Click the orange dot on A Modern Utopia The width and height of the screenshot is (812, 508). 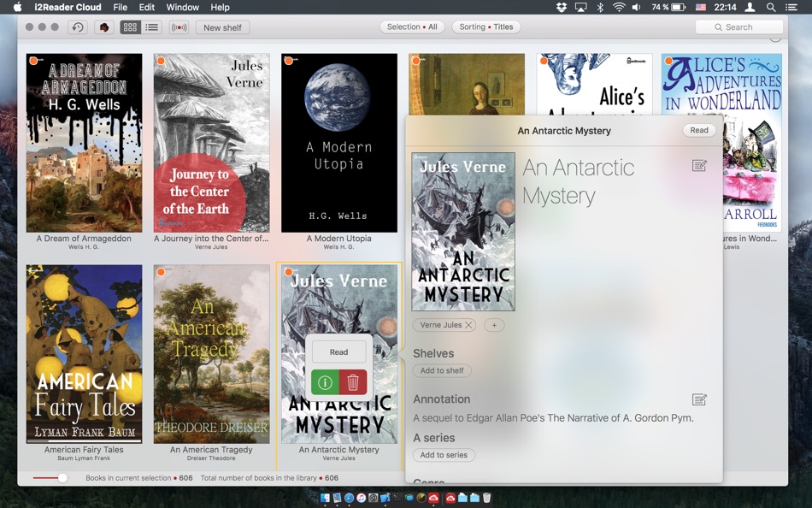pos(289,62)
